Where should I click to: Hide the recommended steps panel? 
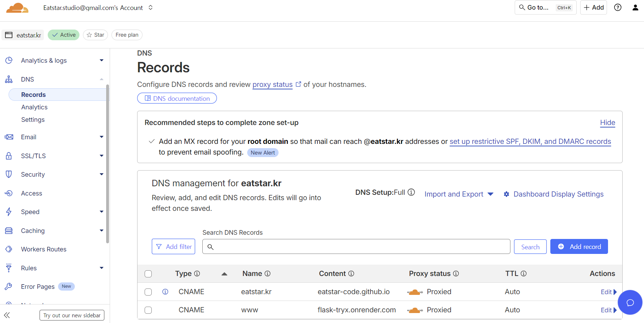click(608, 123)
